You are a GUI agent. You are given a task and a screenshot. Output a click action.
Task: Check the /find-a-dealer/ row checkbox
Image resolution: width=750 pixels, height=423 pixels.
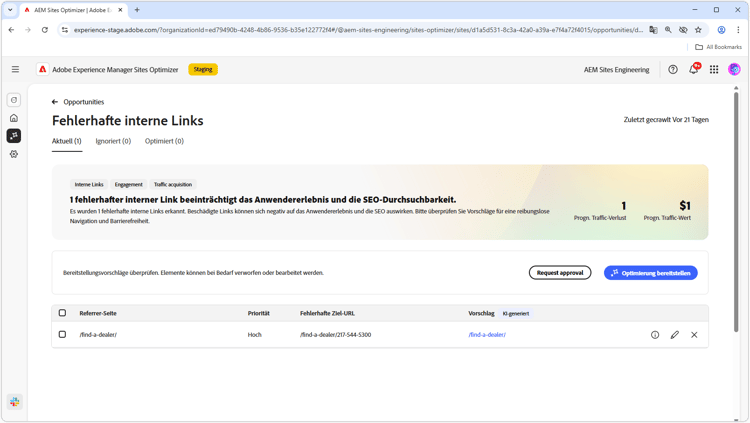tap(62, 334)
